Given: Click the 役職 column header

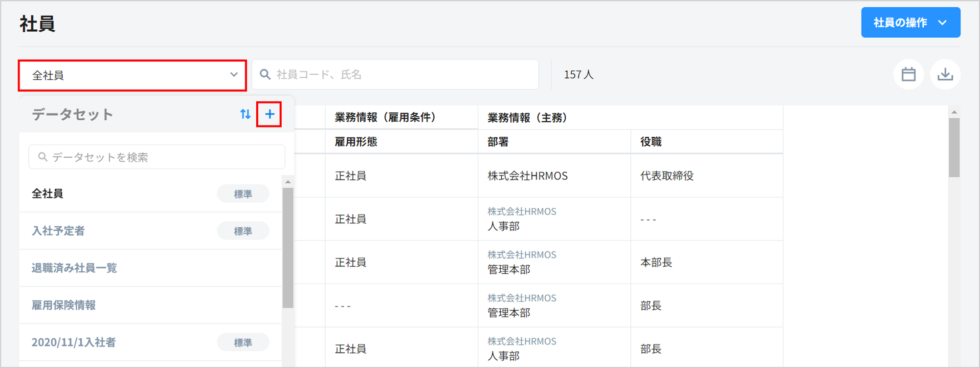Looking at the screenshot, I should [651, 142].
